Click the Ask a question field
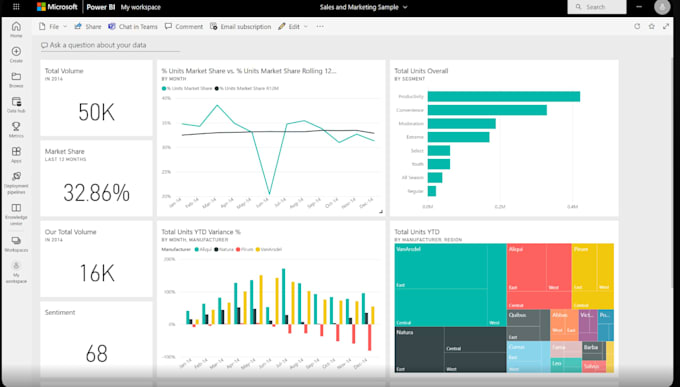Screen dimensions: 680x387 [x=110, y=45]
